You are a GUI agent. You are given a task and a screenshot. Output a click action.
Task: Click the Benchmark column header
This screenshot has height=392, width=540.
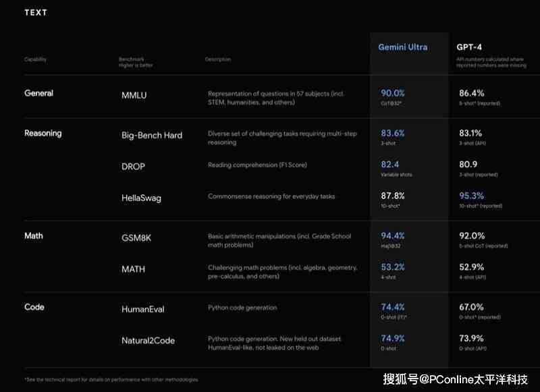(136, 62)
